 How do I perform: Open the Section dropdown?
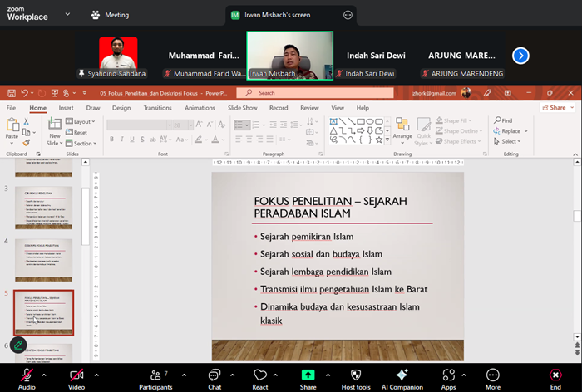tap(81, 143)
